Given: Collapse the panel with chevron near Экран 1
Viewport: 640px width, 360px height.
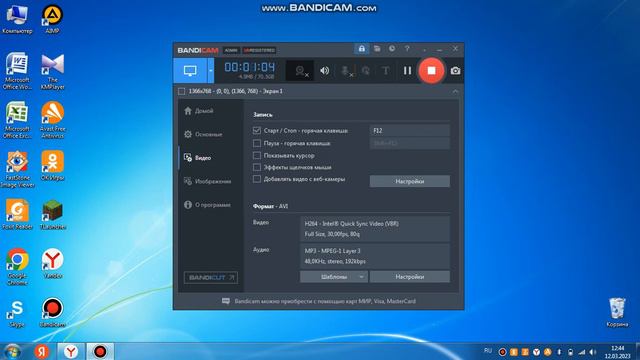Looking at the screenshot, I should (x=455, y=91).
